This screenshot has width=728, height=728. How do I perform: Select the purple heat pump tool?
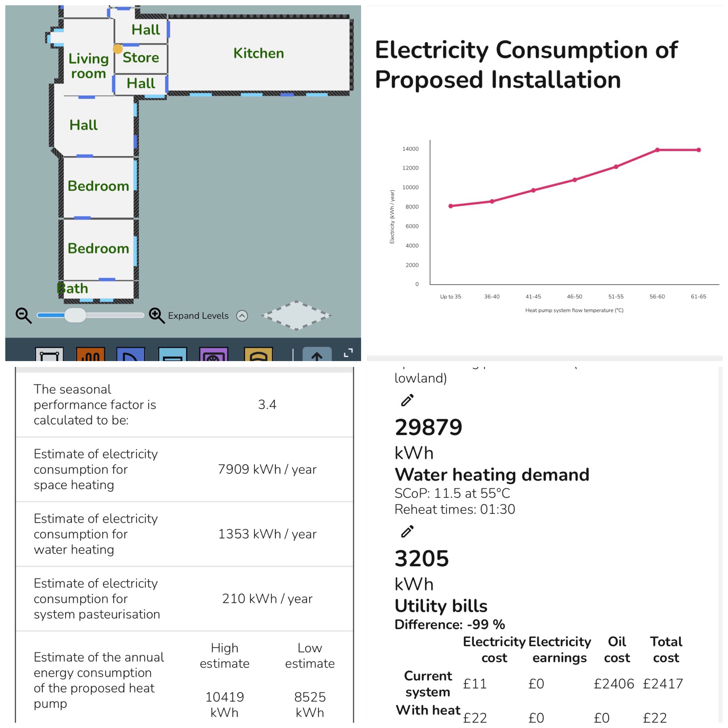(x=214, y=354)
